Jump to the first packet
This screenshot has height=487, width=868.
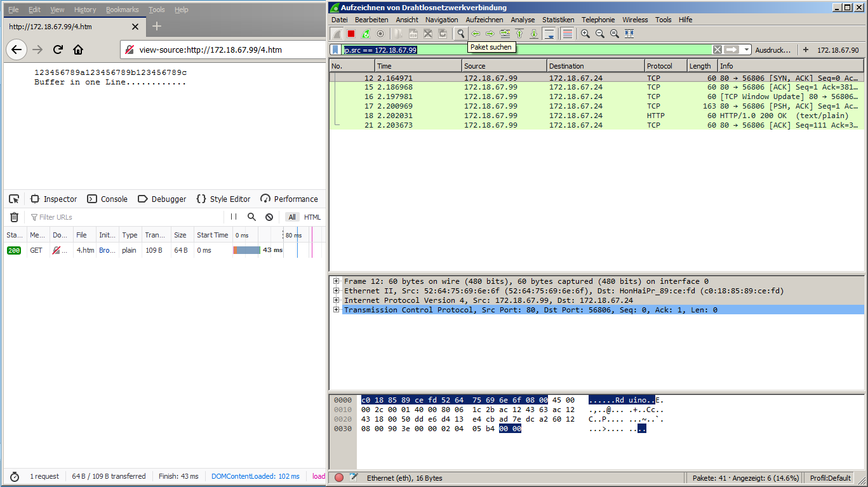tap(519, 34)
